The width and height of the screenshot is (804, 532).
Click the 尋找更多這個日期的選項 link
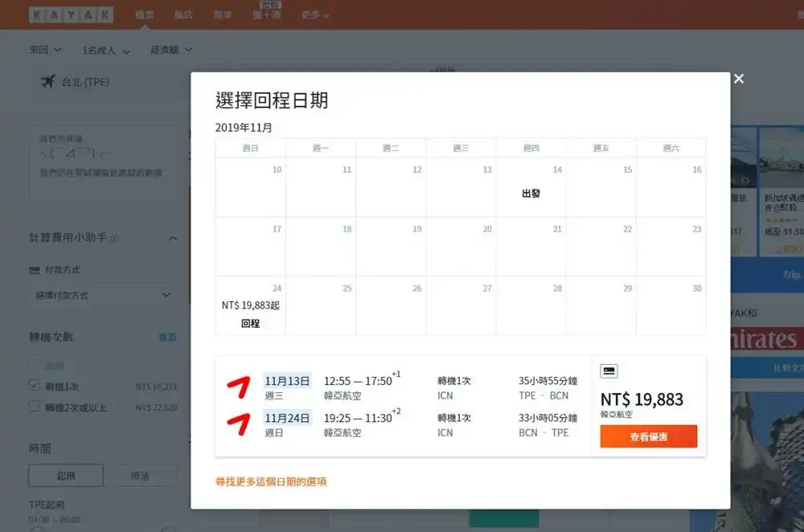271,481
